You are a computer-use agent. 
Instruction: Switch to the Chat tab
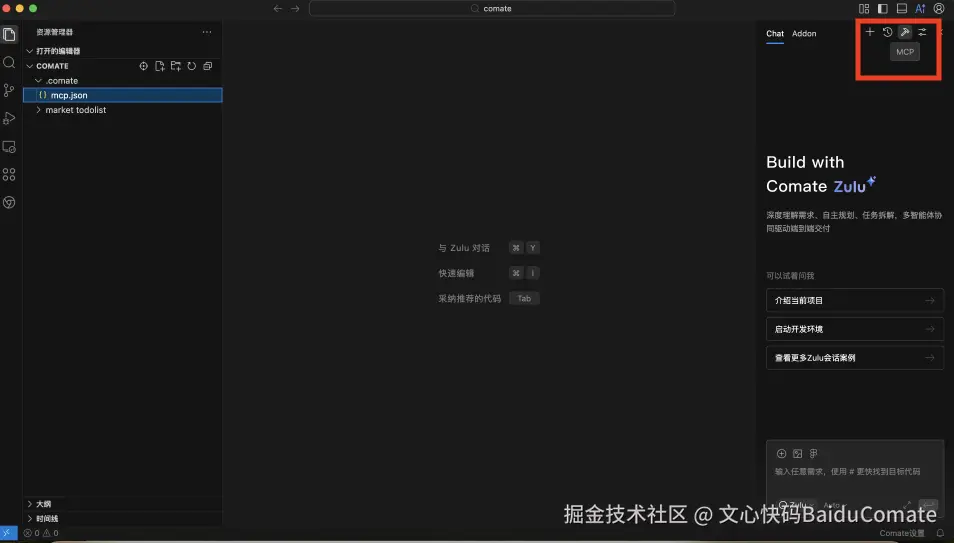coord(775,33)
